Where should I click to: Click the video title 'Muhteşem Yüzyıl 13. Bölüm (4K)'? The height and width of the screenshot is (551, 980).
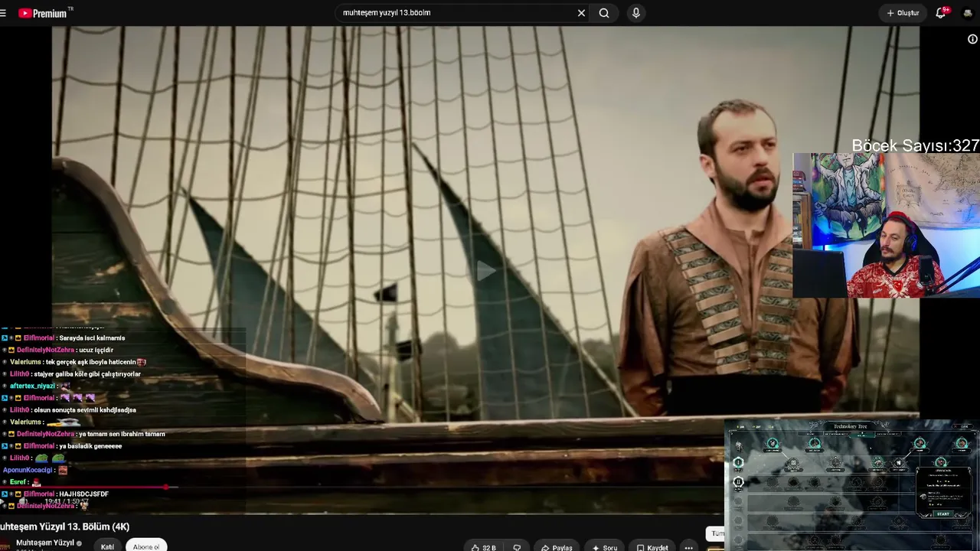pos(65,527)
